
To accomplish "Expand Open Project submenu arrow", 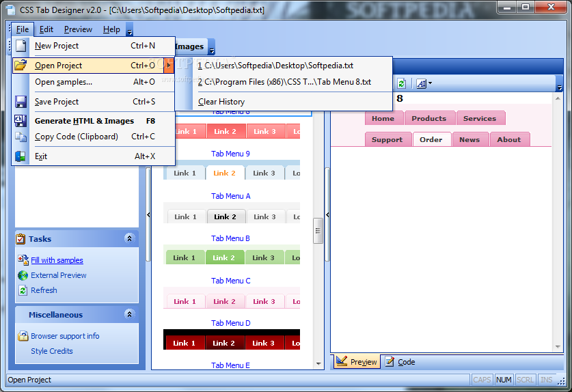I will click(x=169, y=66).
